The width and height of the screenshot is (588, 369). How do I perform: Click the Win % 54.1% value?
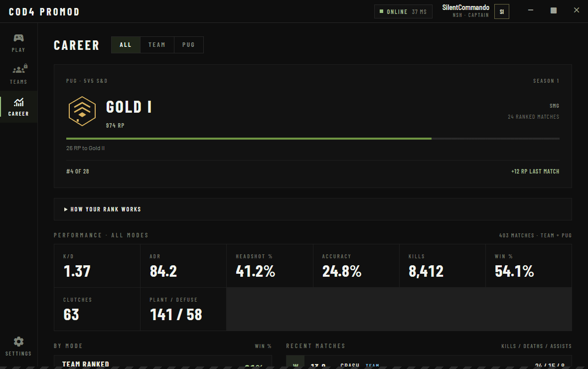(514, 271)
